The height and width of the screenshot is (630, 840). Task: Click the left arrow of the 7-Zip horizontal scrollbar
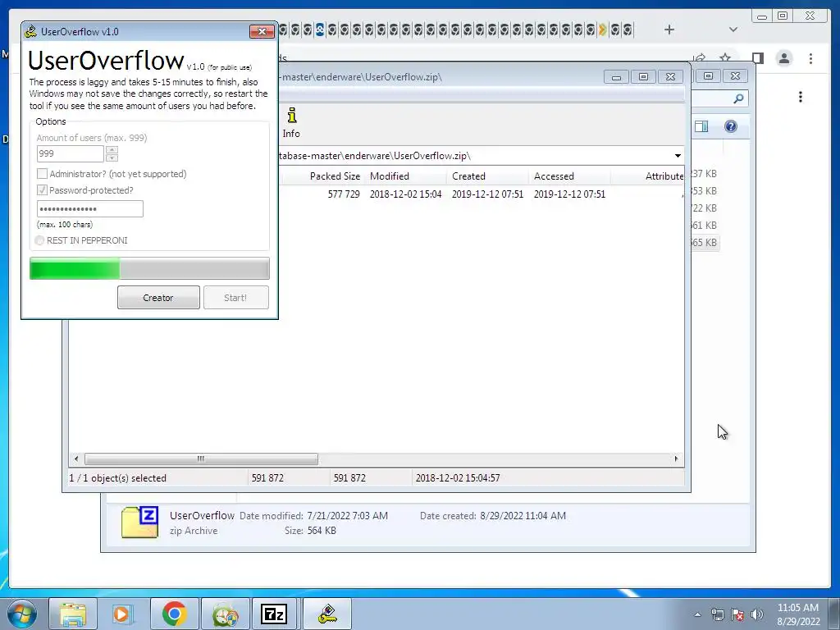pos(76,459)
